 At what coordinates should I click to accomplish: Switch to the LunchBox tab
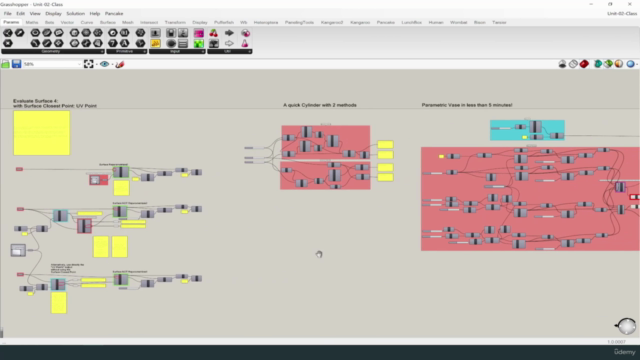411,22
